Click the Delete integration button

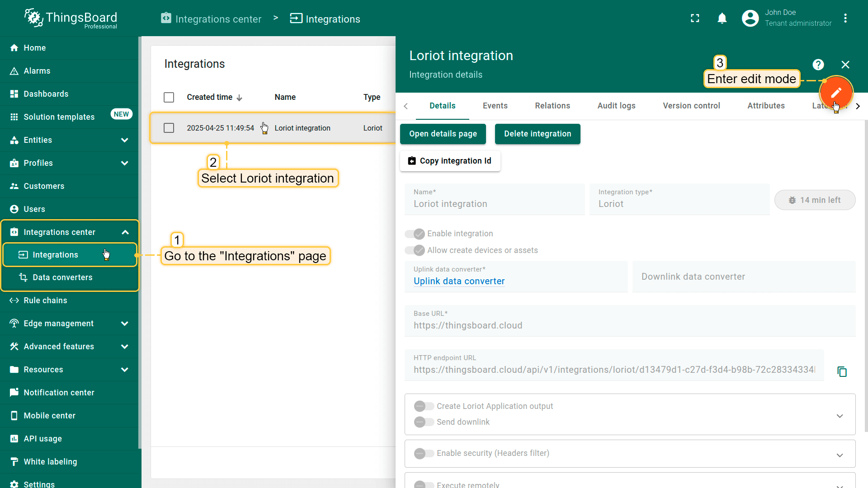click(537, 134)
